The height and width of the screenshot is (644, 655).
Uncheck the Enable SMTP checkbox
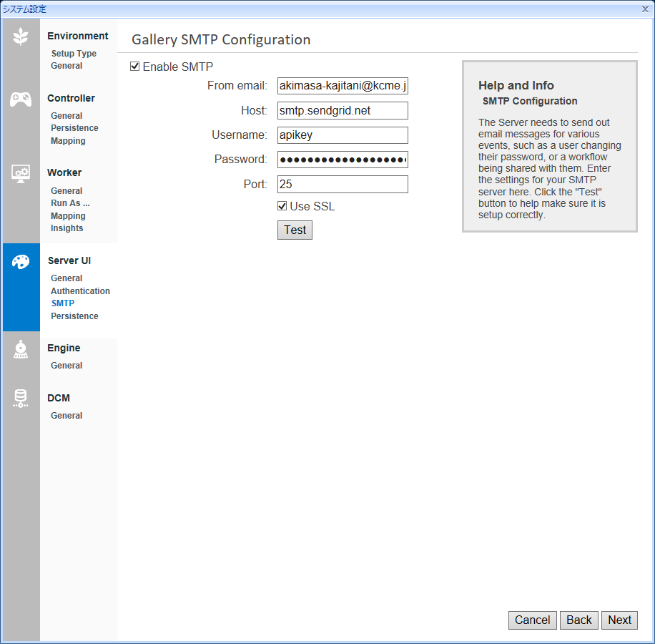tap(135, 67)
